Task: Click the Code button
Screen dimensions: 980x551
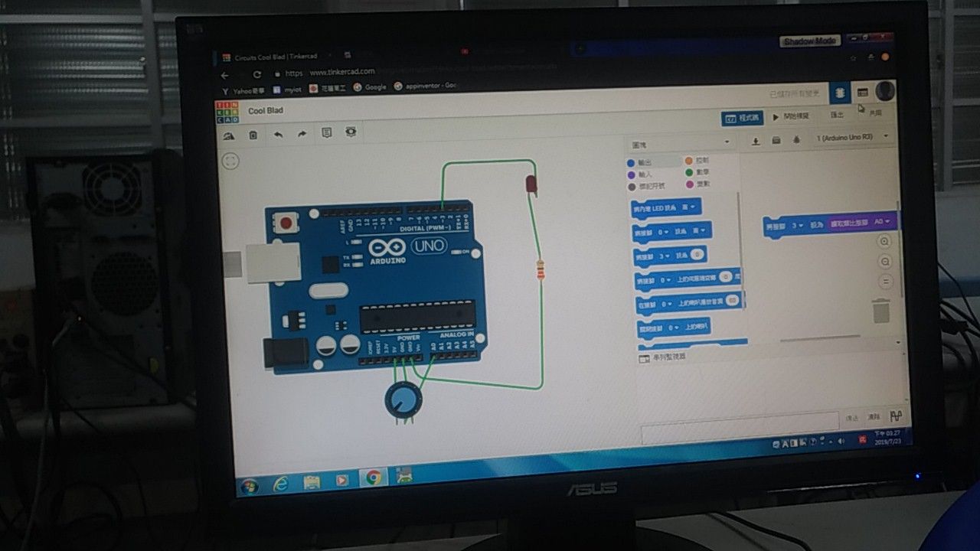Action: (x=742, y=119)
